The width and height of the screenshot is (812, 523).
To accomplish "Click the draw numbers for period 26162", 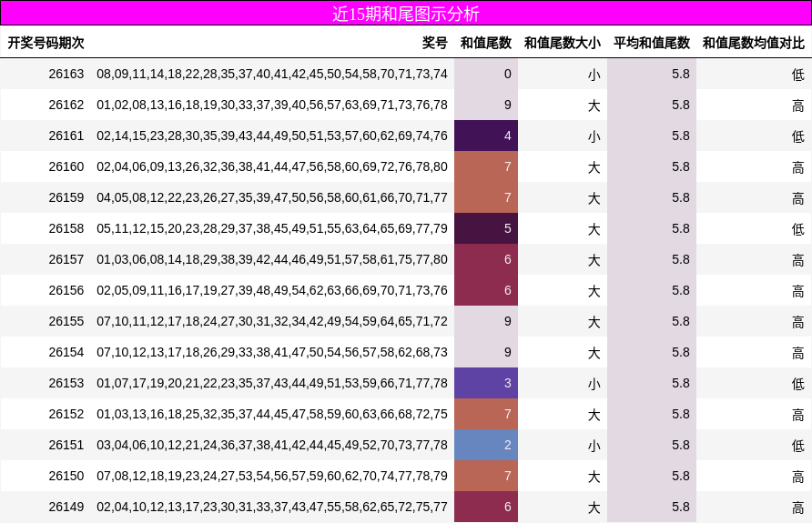I will point(272,105).
